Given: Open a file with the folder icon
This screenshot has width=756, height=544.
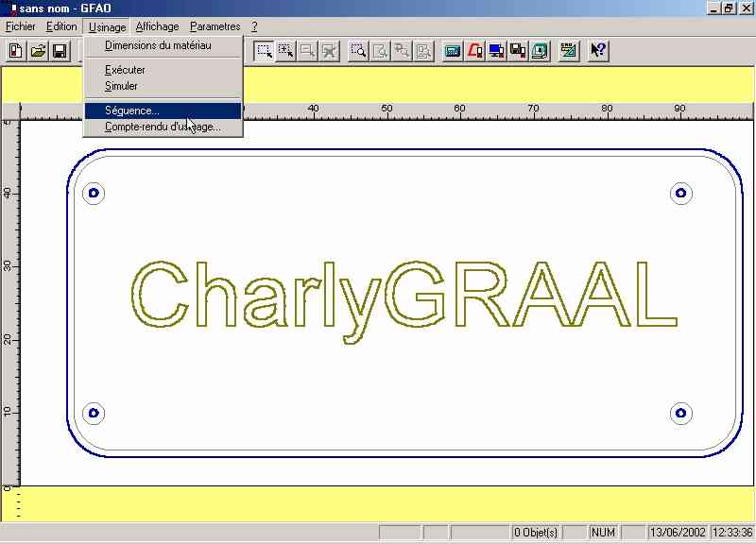Looking at the screenshot, I should tap(38, 51).
